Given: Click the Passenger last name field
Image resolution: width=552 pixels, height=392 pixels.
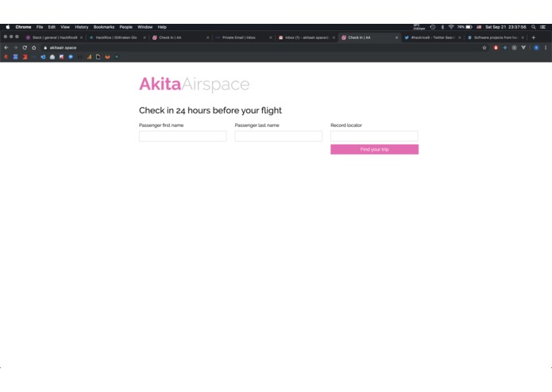Looking at the screenshot, I should [x=278, y=136].
